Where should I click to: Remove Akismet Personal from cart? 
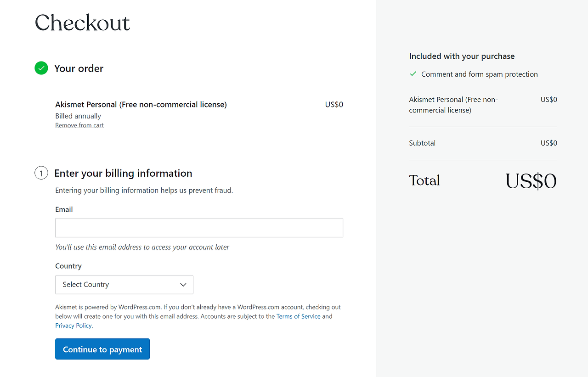click(x=79, y=125)
